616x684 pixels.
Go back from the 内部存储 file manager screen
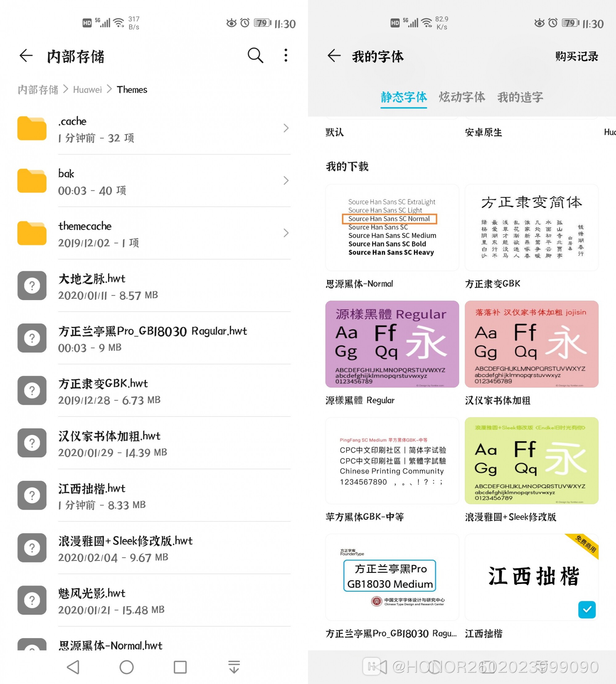click(26, 55)
